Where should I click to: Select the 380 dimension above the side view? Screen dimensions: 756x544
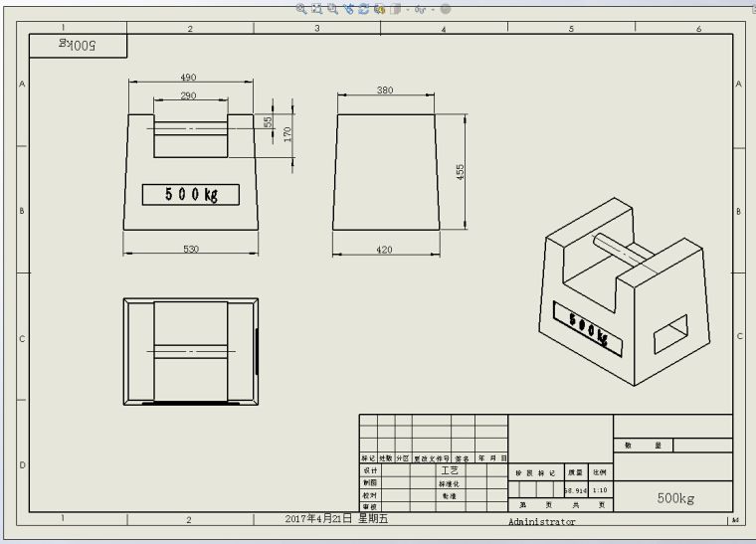(x=385, y=91)
